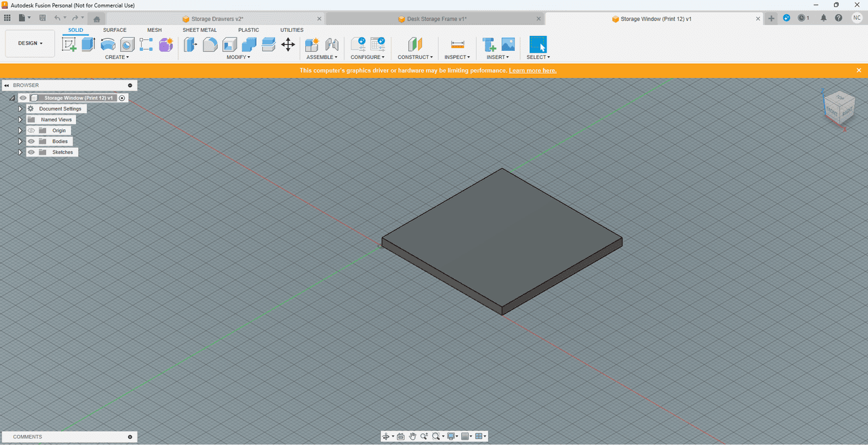Toggle visibility of the Sketches folder
The width and height of the screenshot is (868, 445).
[x=31, y=152]
